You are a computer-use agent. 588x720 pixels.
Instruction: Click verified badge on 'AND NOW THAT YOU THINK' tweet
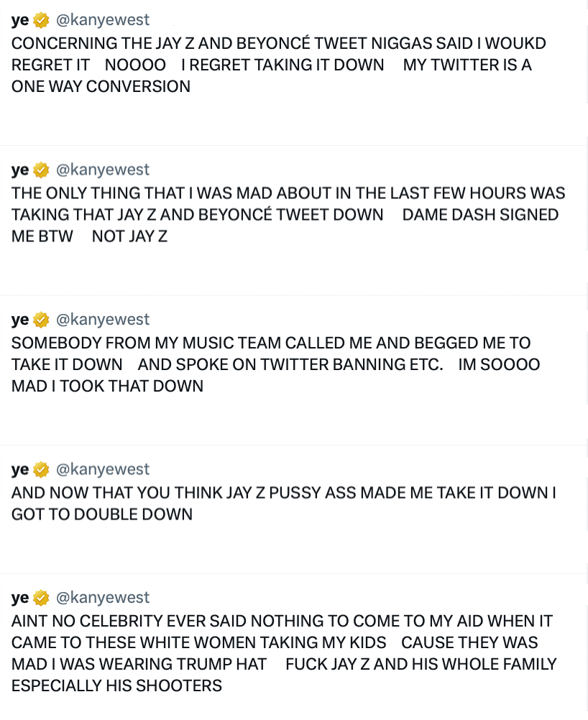pyautogui.click(x=42, y=469)
